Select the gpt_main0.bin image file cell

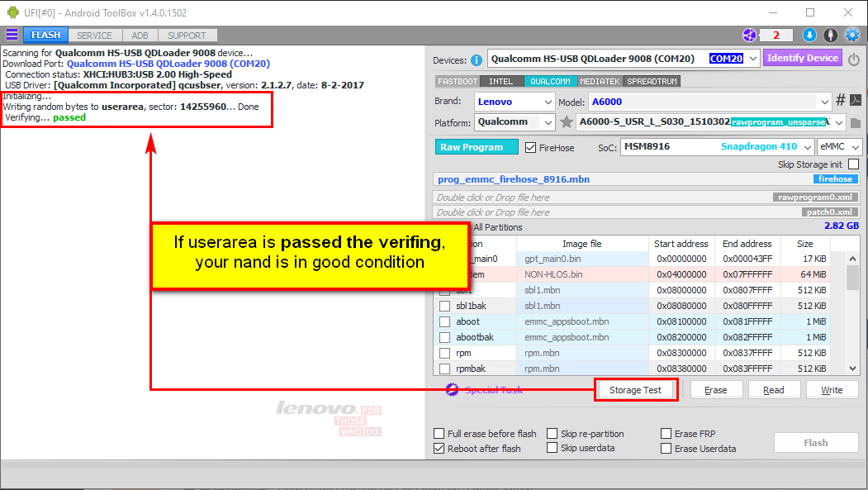(x=582, y=259)
